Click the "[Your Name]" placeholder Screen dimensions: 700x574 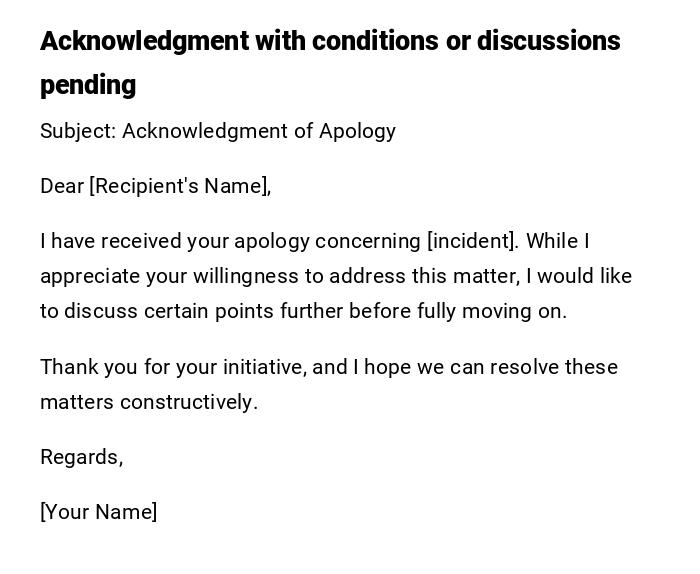point(98,512)
